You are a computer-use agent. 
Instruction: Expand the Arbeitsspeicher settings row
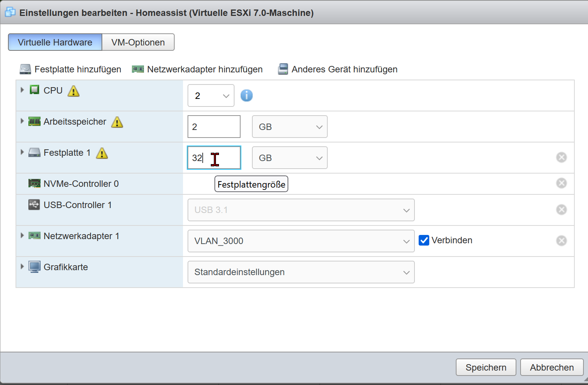(x=22, y=121)
